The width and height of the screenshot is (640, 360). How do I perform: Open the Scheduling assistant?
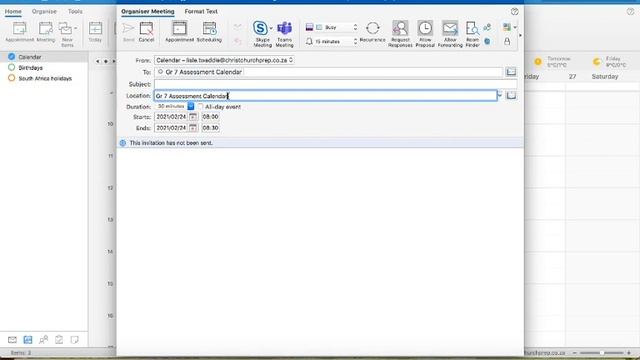point(209,32)
